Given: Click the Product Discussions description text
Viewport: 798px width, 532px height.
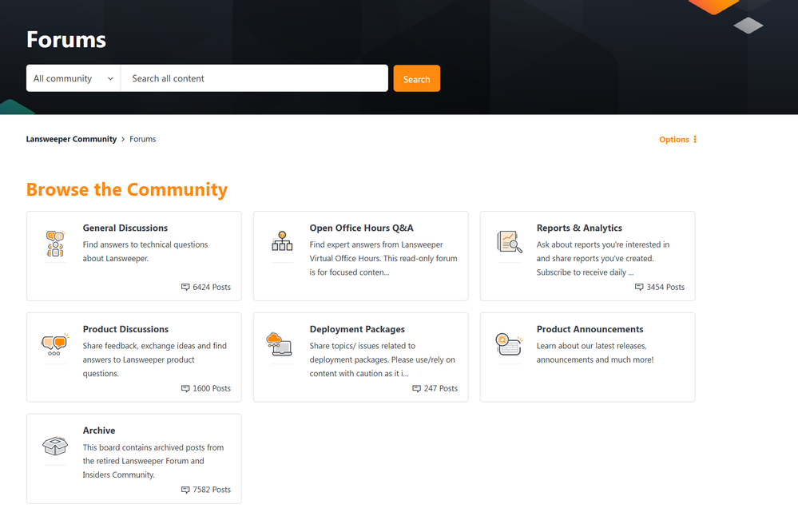Looking at the screenshot, I should click(155, 359).
